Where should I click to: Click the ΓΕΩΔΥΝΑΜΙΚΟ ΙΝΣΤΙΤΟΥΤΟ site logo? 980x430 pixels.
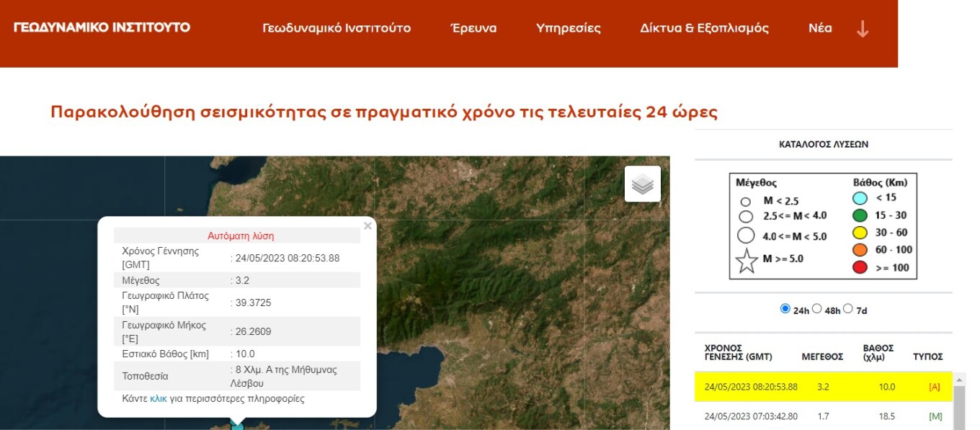[x=102, y=27]
